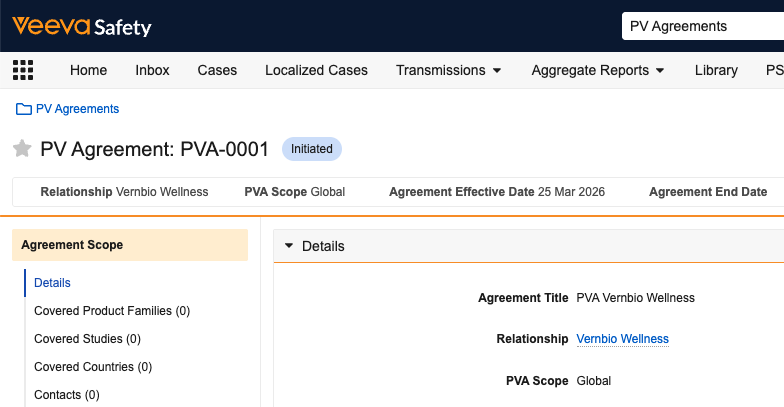This screenshot has width=784, height=407.
Task: Click the Agreement Effective Date 25 Mar 2026
Action: click(497, 192)
